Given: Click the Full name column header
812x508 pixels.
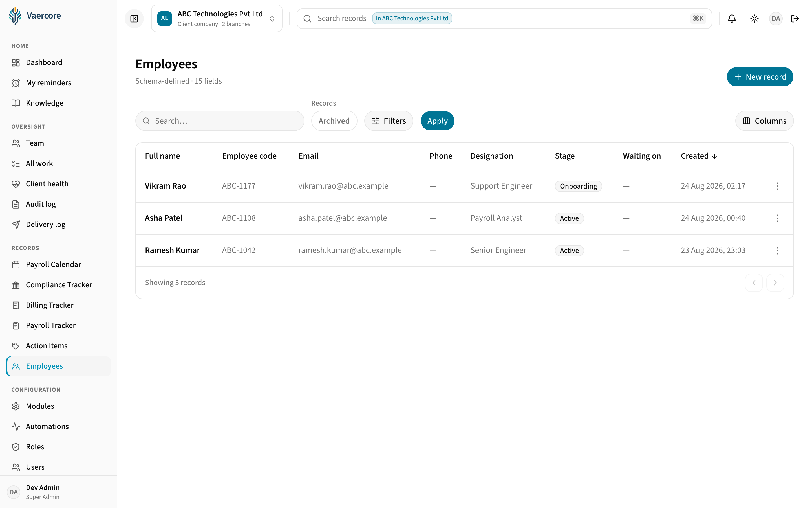Looking at the screenshot, I should 162,156.
